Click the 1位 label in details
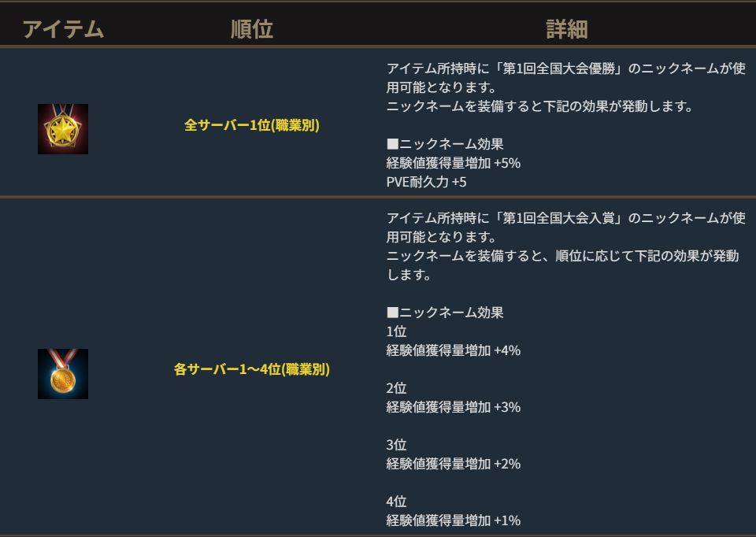This screenshot has width=756, height=537. (396, 331)
